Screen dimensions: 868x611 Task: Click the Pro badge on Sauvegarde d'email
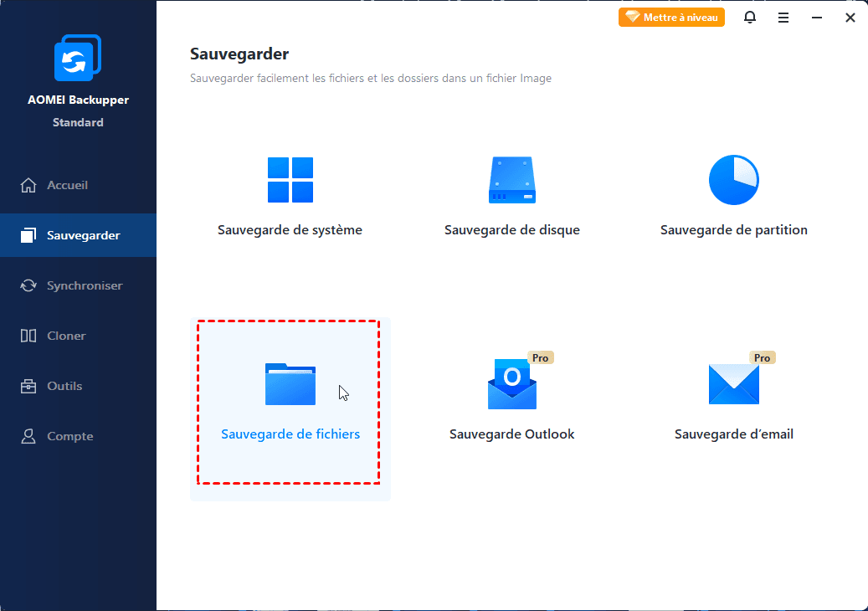pos(763,357)
